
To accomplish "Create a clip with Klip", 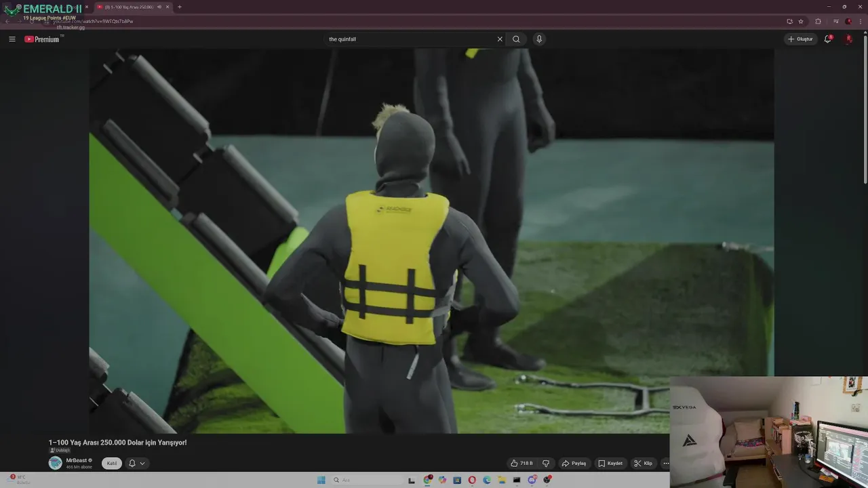I will click(x=643, y=464).
